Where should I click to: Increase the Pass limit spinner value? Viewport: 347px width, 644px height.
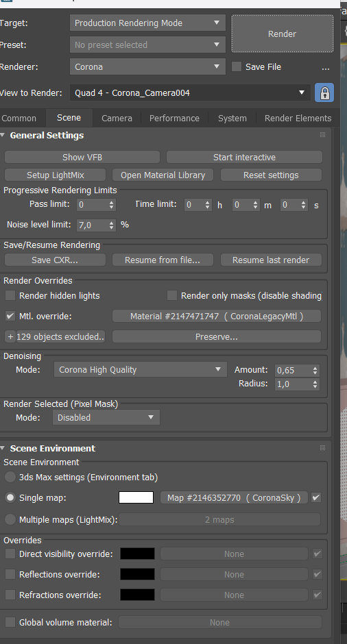pyautogui.click(x=111, y=202)
